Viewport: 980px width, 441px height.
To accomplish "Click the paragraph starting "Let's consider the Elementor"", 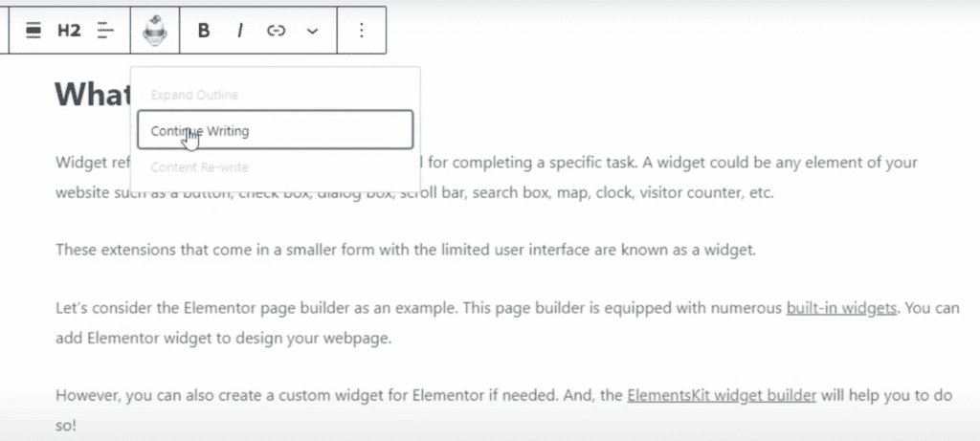I will 507,323.
